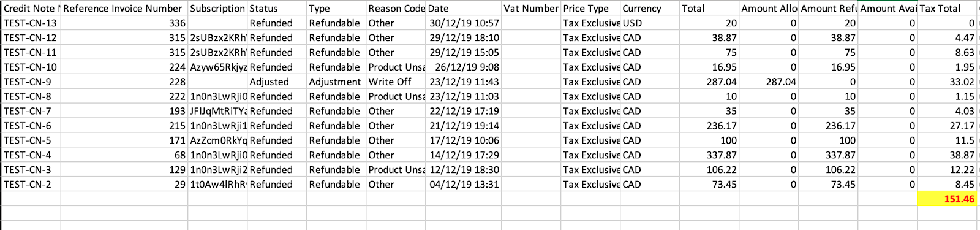Screen dimensions: 980x230
Task: Select the TEST-CN-9 row's Adjusted status cell
Action: [277, 82]
